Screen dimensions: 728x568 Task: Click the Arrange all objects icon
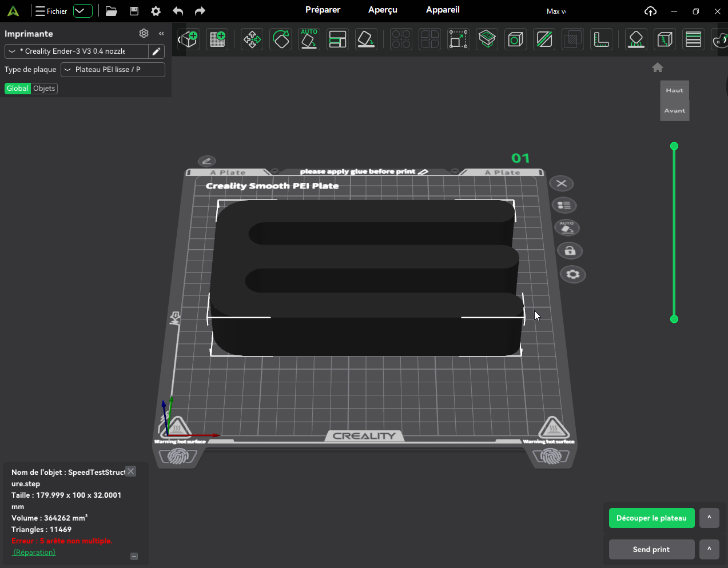pos(337,39)
